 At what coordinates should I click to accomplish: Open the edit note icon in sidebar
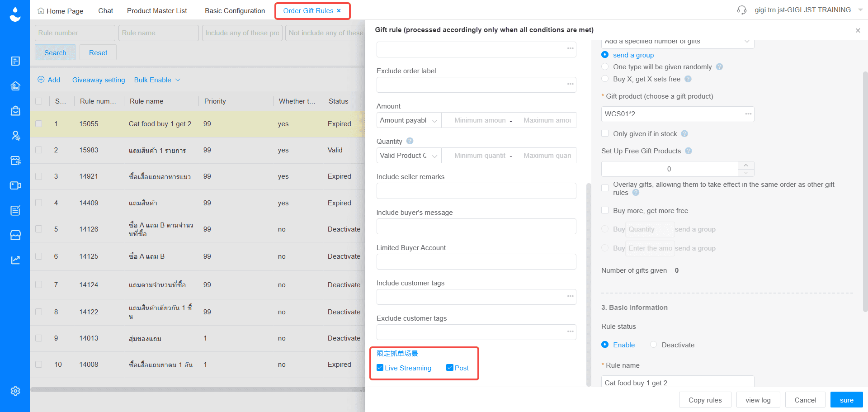click(15, 210)
